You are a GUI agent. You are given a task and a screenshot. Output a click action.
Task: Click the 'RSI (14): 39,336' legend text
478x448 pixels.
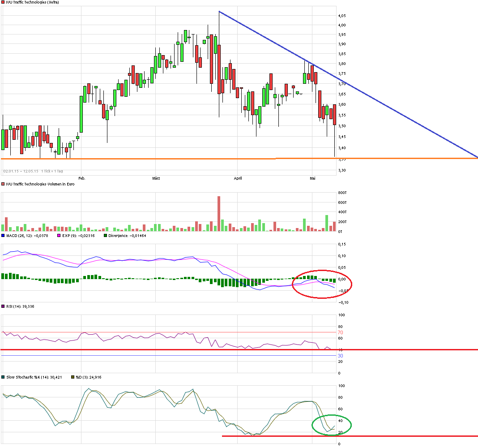click(20, 306)
